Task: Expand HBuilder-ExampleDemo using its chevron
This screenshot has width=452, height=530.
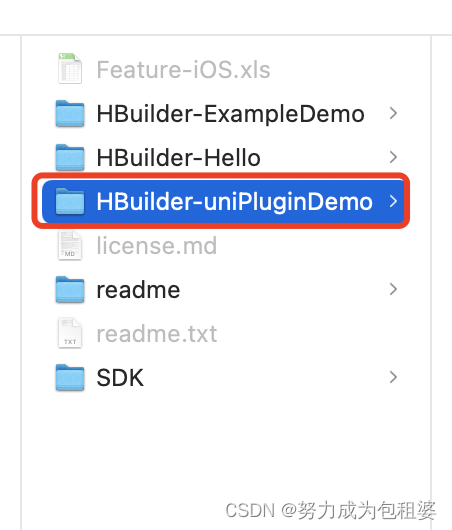Action: pyautogui.click(x=393, y=113)
